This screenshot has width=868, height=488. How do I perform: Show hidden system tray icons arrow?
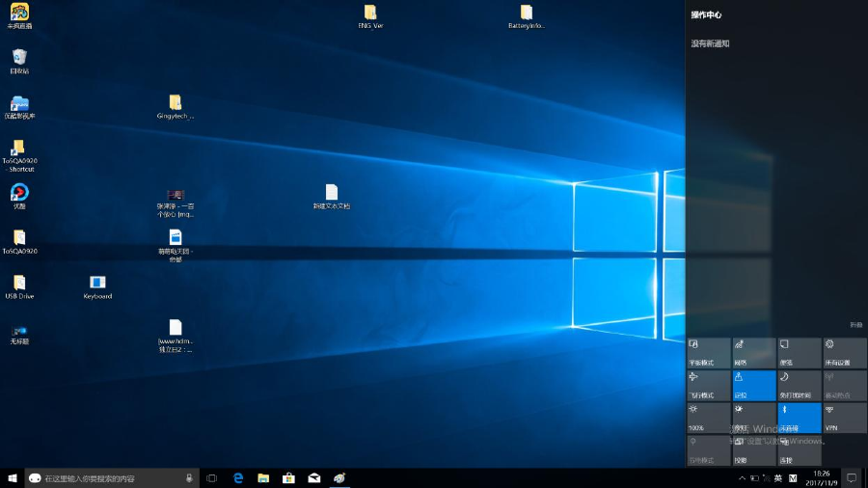pyautogui.click(x=742, y=478)
